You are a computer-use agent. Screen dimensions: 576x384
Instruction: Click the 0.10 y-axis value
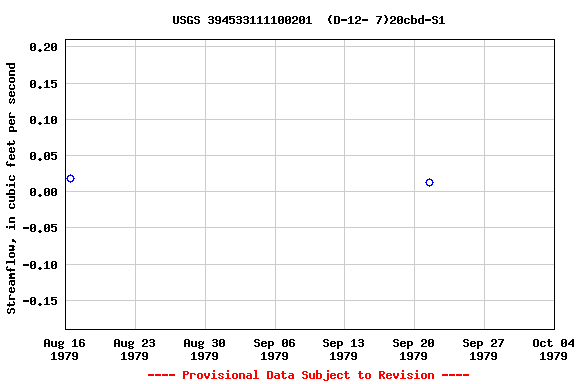point(43,120)
